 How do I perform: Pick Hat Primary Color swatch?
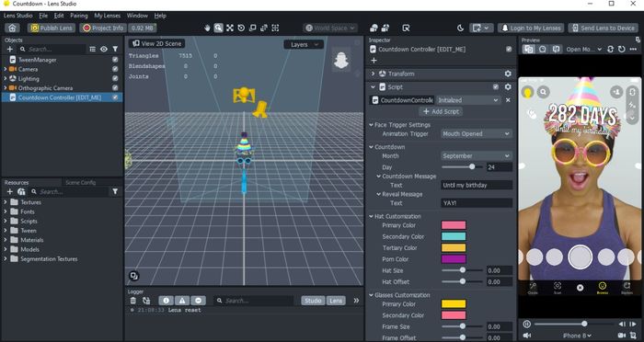(x=454, y=225)
